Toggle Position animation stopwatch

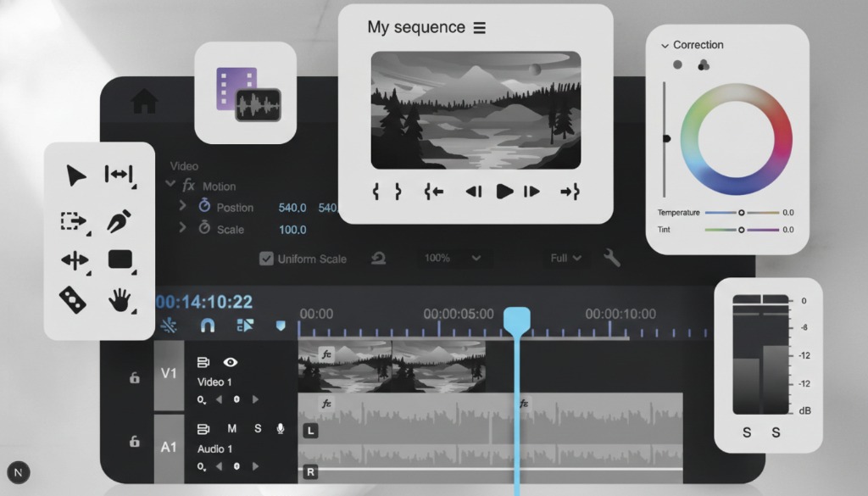pos(204,205)
